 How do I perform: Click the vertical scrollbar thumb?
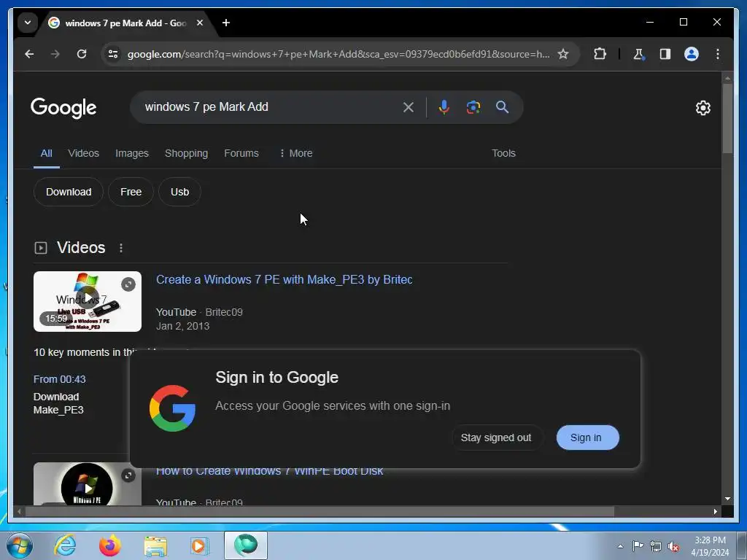pos(727,118)
